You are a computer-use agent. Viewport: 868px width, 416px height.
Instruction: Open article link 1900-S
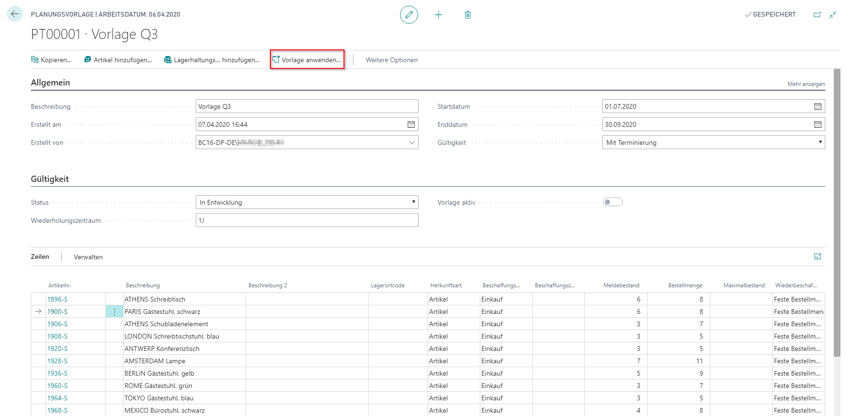coord(57,312)
